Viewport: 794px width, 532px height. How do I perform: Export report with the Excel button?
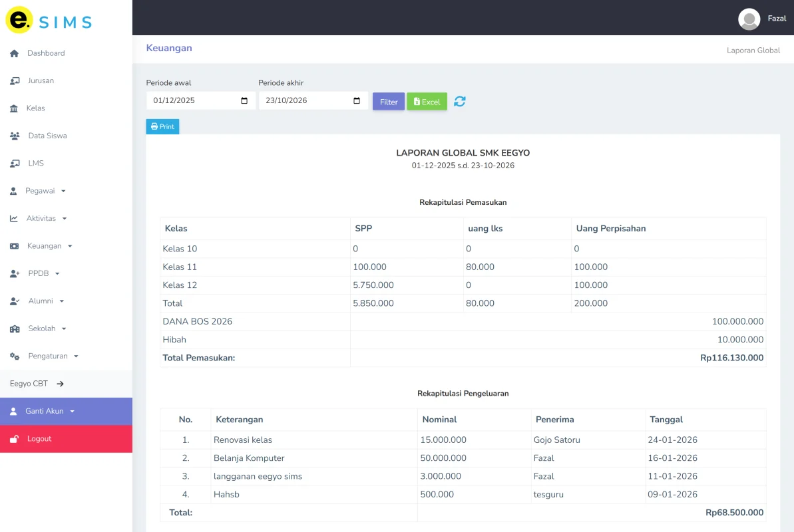pyautogui.click(x=427, y=101)
